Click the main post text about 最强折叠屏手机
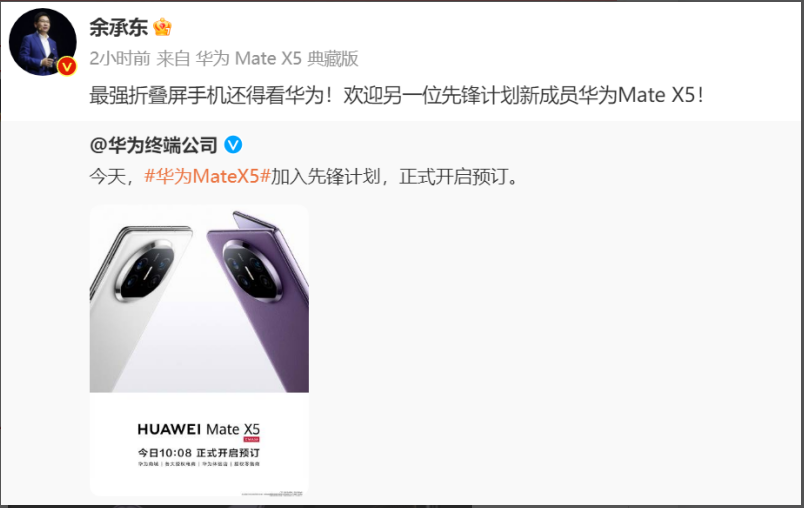The width and height of the screenshot is (804, 508). coord(396,95)
